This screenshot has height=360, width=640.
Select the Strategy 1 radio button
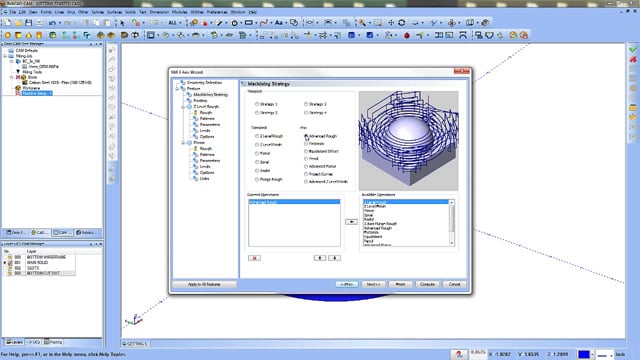[x=257, y=104]
